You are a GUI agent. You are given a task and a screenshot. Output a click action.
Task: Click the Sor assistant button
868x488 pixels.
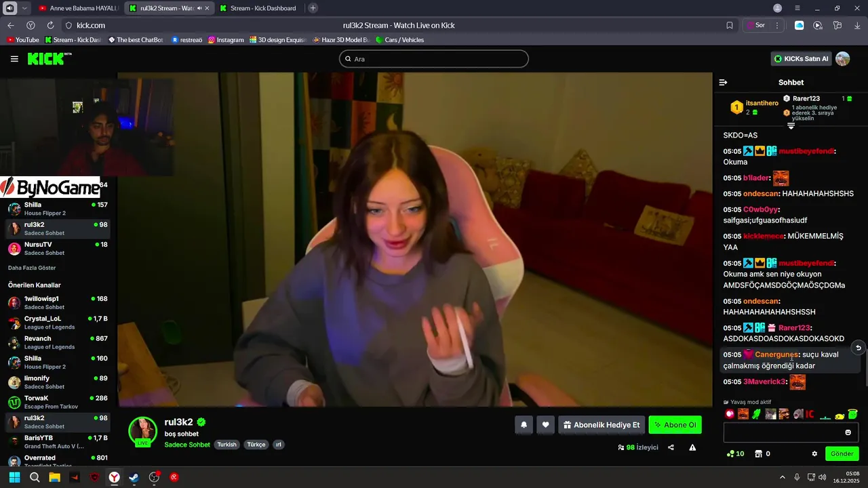click(755, 25)
